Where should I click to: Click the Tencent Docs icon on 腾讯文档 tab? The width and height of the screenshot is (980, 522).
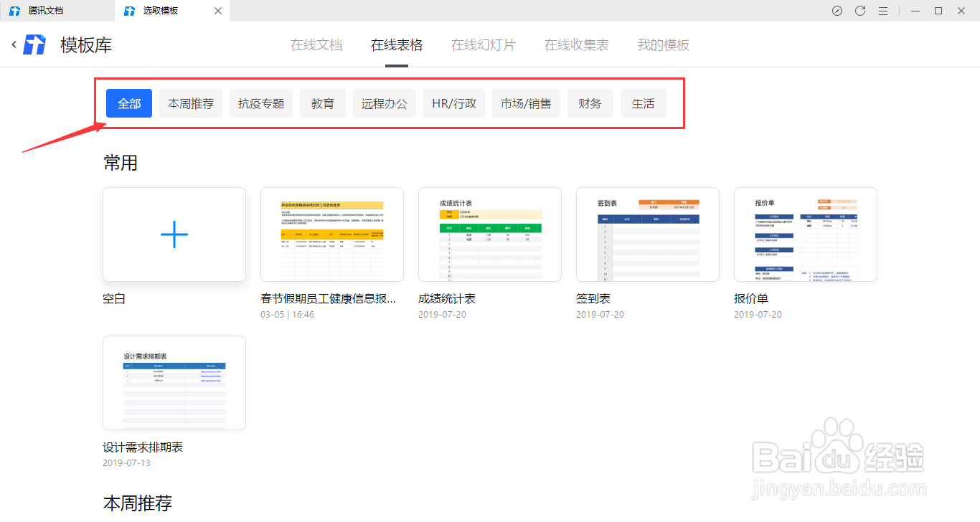click(14, 11)
